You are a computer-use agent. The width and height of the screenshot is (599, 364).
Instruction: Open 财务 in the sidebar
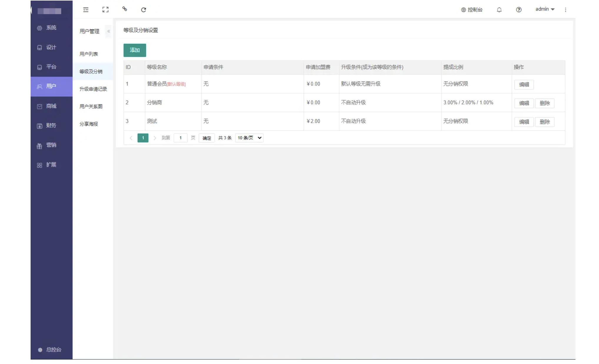[x=51, y=126]
